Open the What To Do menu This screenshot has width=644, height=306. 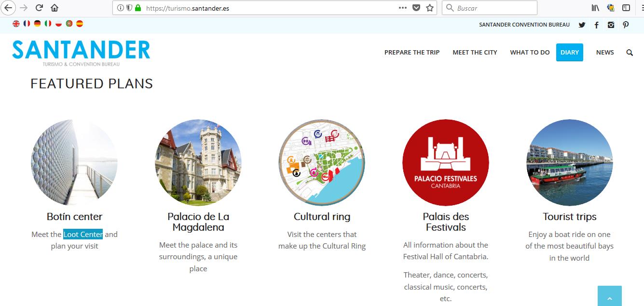click(x=530, y=53)
